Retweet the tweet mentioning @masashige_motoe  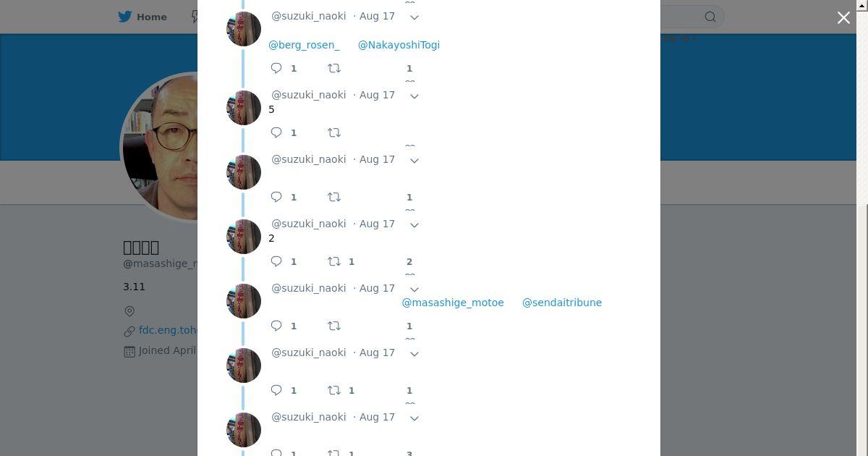pyautogui.click(x=334, y=326)
